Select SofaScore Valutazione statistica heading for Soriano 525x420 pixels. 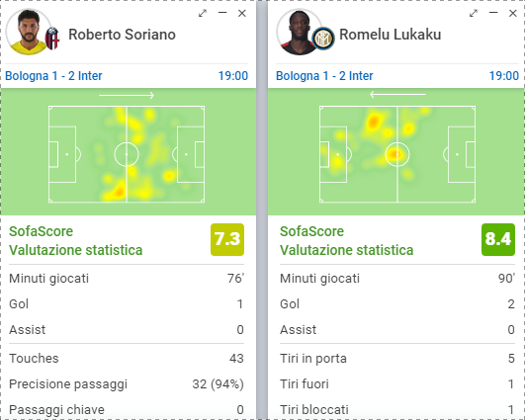[x=76, y=240]
